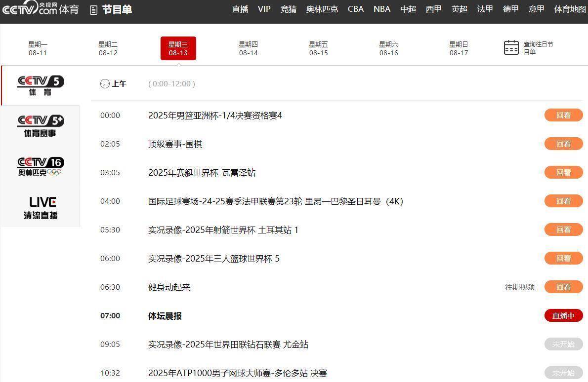This screenshot has height=382, width=588.
Task: Switch to 星期四 08-14 schedule
Action: point(248,48)
